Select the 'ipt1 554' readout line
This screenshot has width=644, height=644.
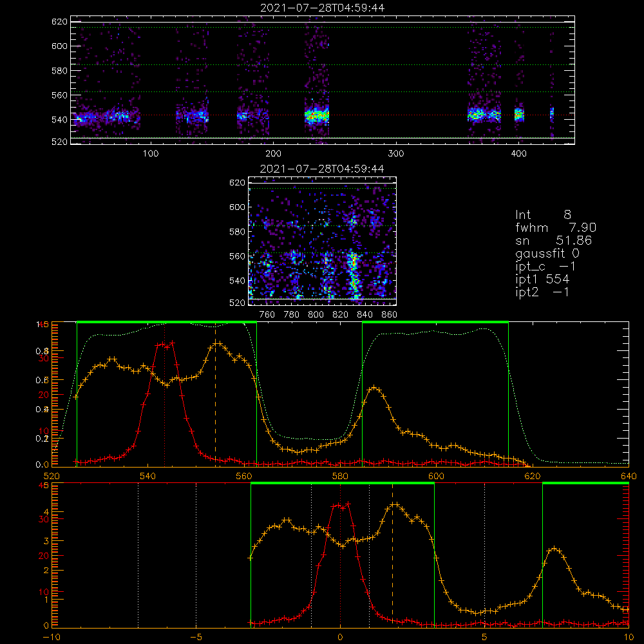(542, 279)
